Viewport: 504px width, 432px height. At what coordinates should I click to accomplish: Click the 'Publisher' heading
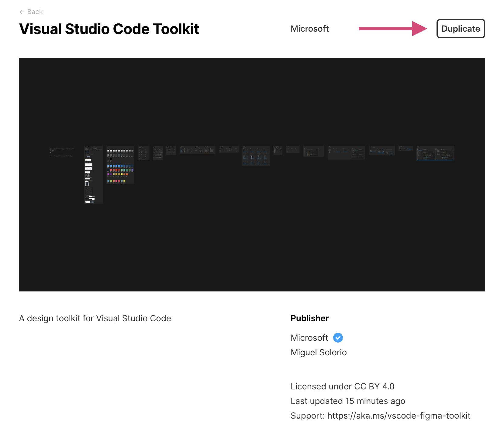coord(309,318)
